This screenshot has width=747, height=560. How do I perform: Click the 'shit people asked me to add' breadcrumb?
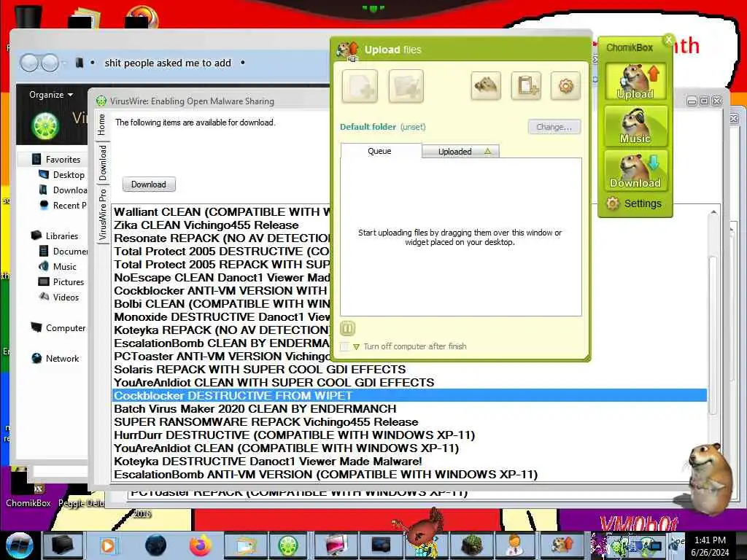tap(168, 63)
